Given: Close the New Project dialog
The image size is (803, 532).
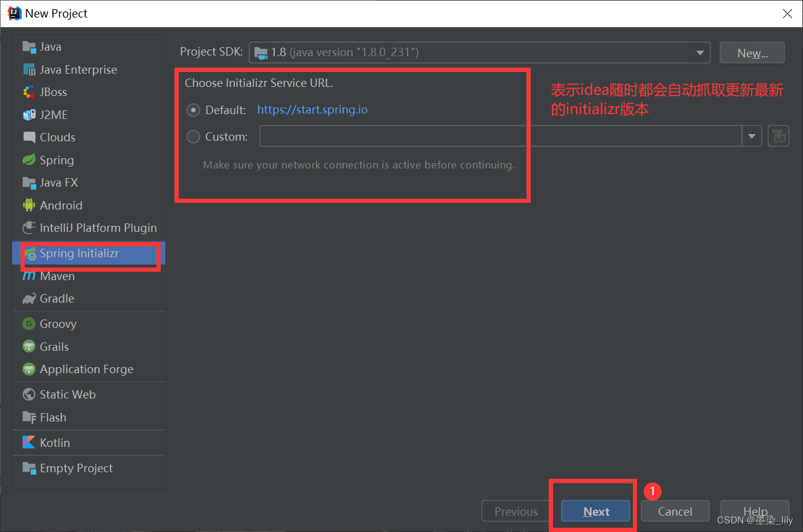Looking at the screenshot, I should click(x=788, y=13).
